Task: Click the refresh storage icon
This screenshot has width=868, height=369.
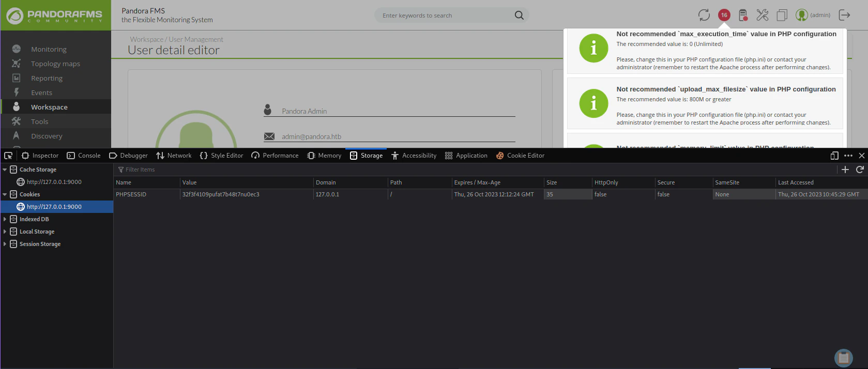Action: tap(860, 170)
